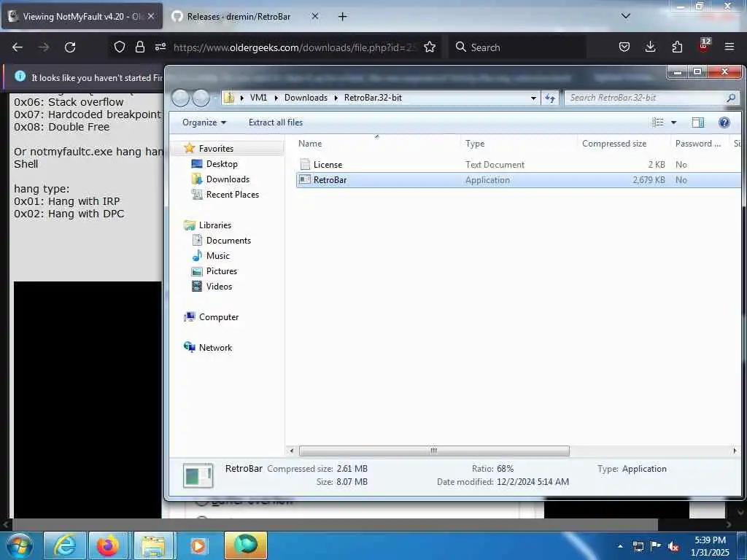Click the muted volume tray icon

tap(673, 547)
